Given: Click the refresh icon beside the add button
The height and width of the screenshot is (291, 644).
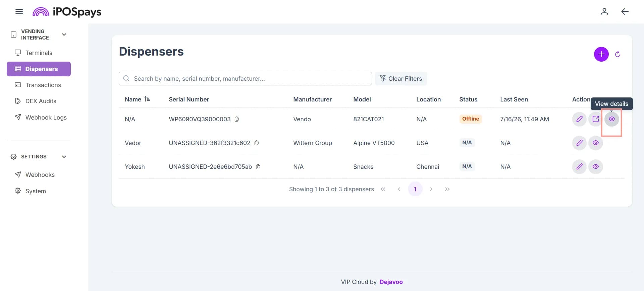Looking at the screenshot, I should 618,54.
